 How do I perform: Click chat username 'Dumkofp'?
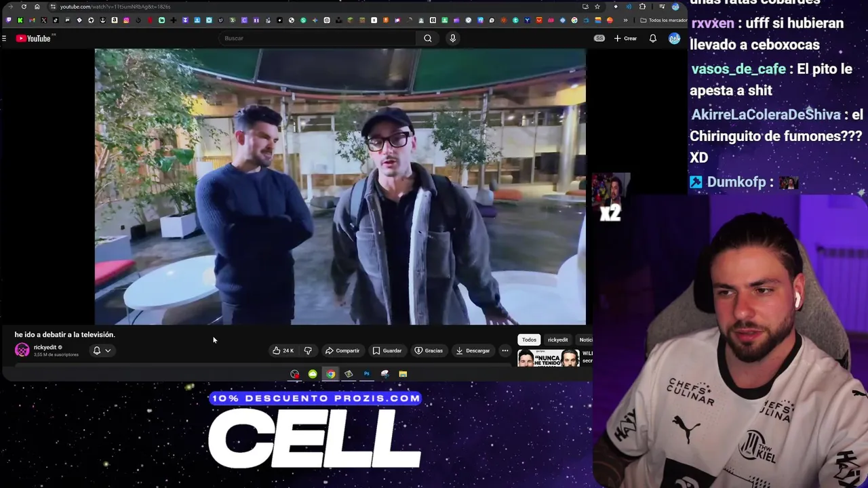736,182
